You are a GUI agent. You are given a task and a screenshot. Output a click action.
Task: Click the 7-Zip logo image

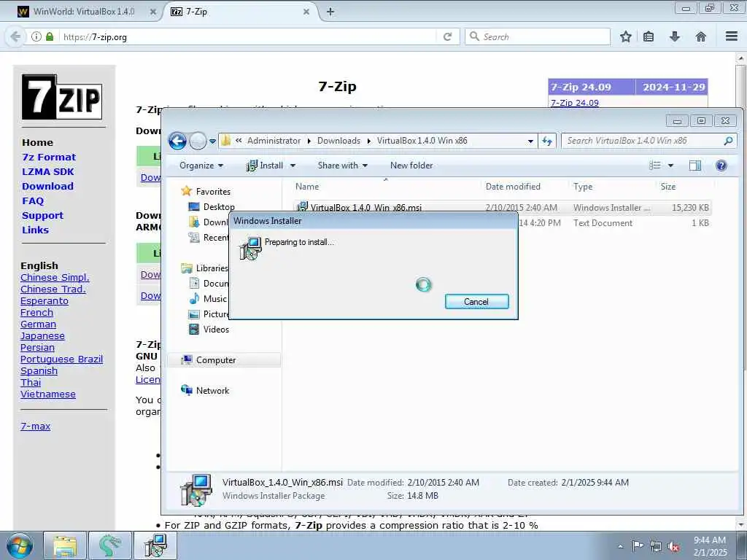pos(62,97)
